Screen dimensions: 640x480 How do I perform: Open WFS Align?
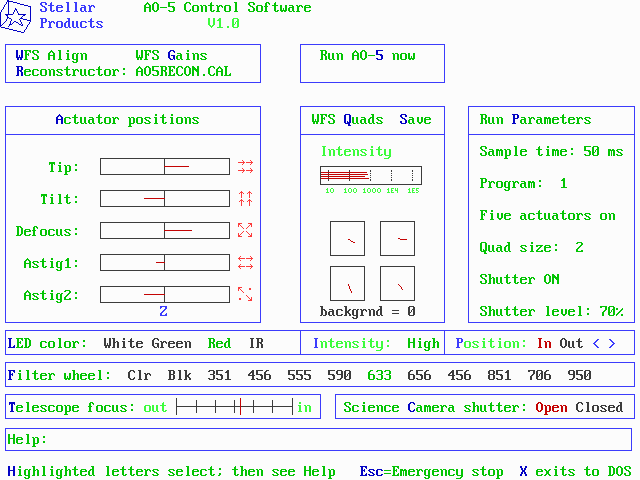click(51, 56)
